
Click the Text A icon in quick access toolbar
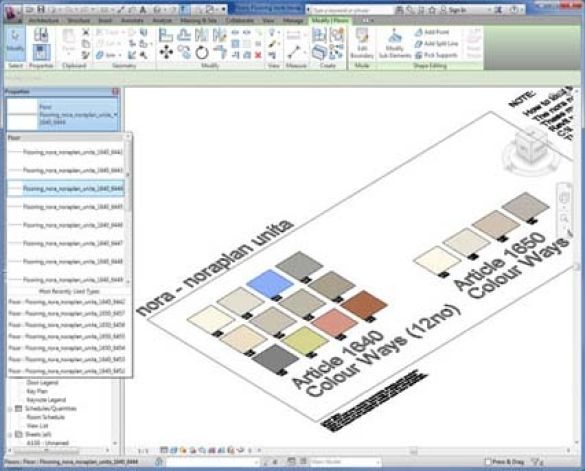click(x=143, y=10)
